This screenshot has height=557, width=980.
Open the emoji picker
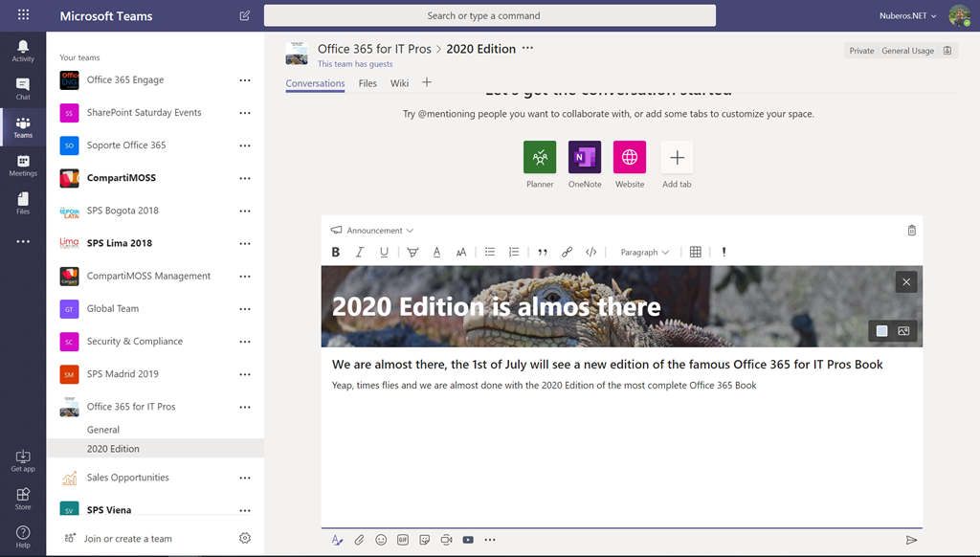tap(381, 540)
